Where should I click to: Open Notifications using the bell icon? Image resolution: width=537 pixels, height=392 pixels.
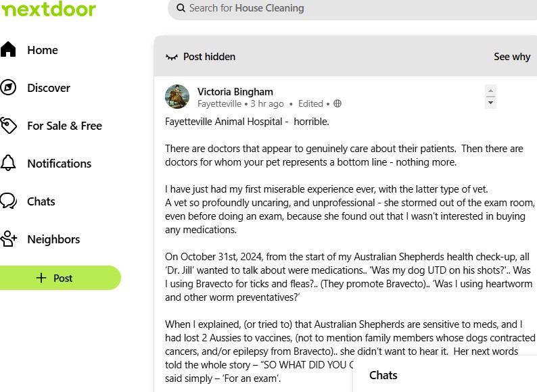point(8,164)
